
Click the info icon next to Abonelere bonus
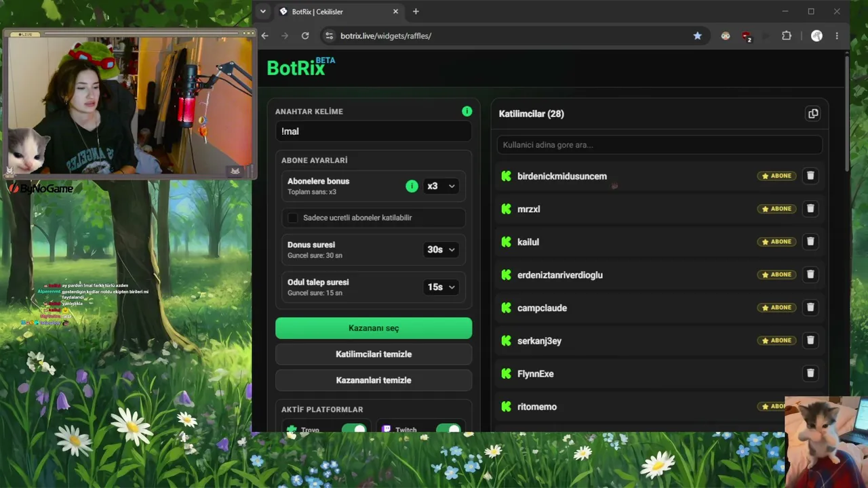412,186
